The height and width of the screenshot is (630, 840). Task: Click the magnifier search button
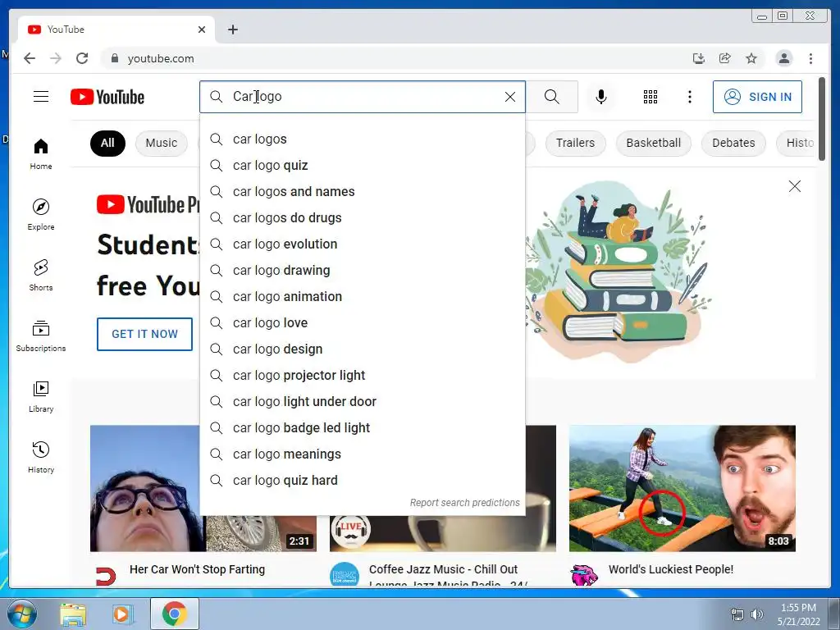pyautogui.click(x=552, y=97)
